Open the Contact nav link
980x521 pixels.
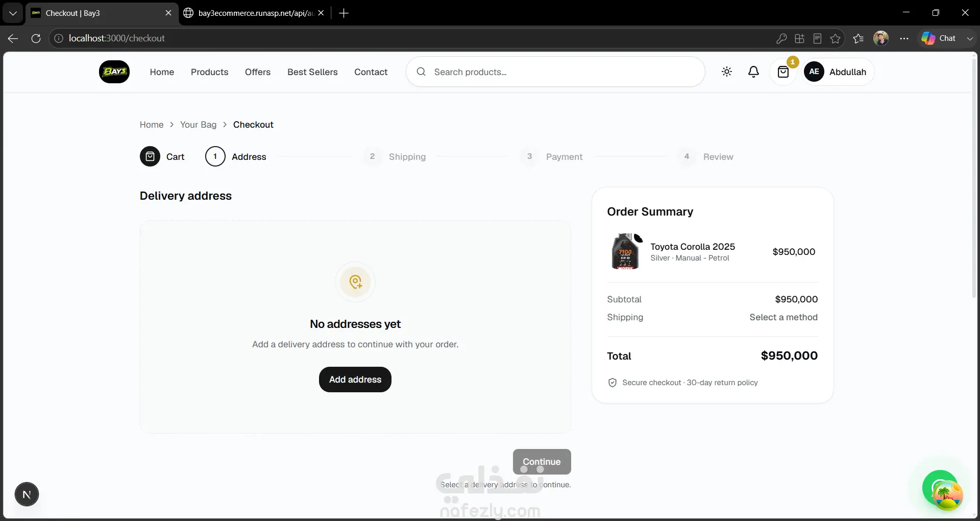click(371, 72)
